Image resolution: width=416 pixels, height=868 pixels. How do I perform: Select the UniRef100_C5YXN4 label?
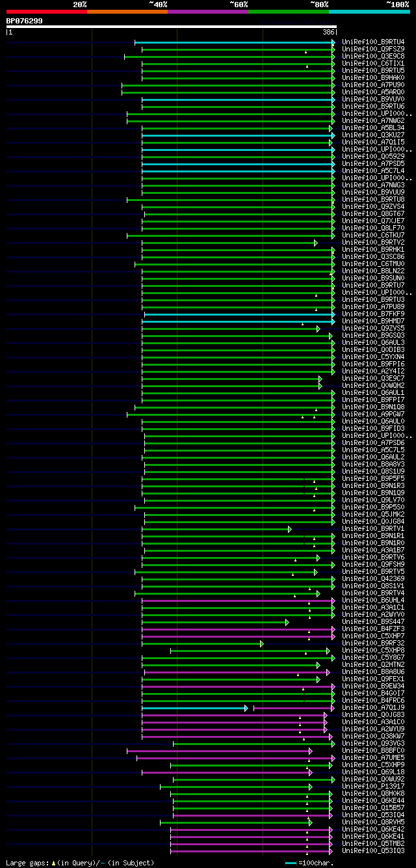pos(373,357)
